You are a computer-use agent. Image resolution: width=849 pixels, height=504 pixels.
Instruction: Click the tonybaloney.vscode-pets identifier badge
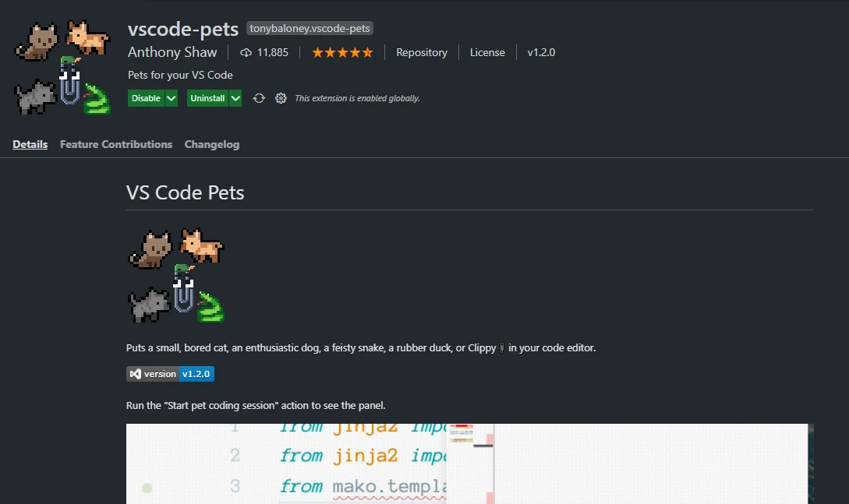pos(310,28)
